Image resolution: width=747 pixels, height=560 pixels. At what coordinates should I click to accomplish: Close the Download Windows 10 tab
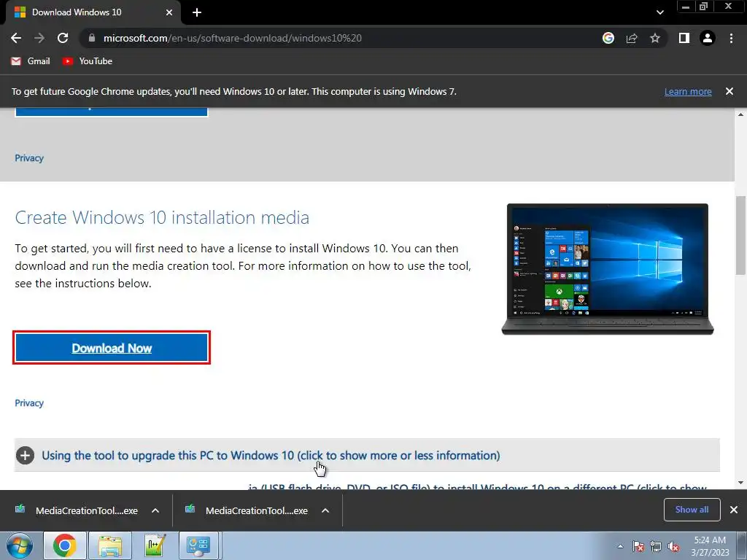tap(169, 12)
